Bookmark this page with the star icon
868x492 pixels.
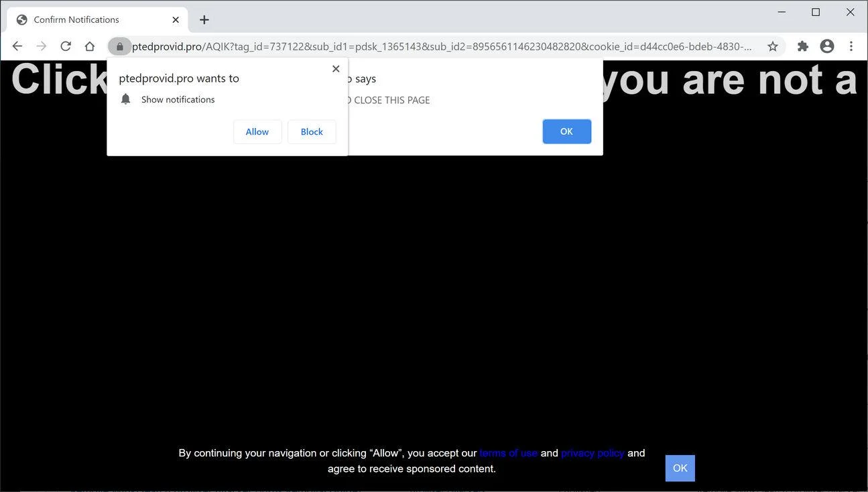[773, 46]
